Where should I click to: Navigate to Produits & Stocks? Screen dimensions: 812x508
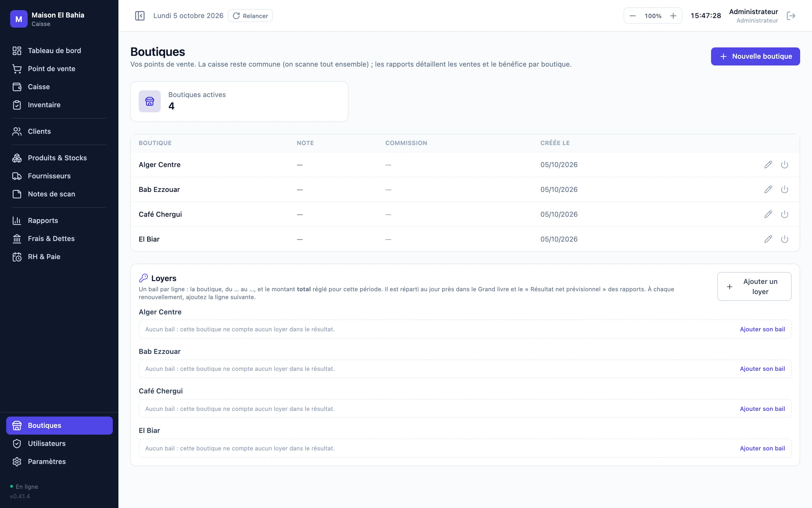pyautogui.click(x=59, y=158)
